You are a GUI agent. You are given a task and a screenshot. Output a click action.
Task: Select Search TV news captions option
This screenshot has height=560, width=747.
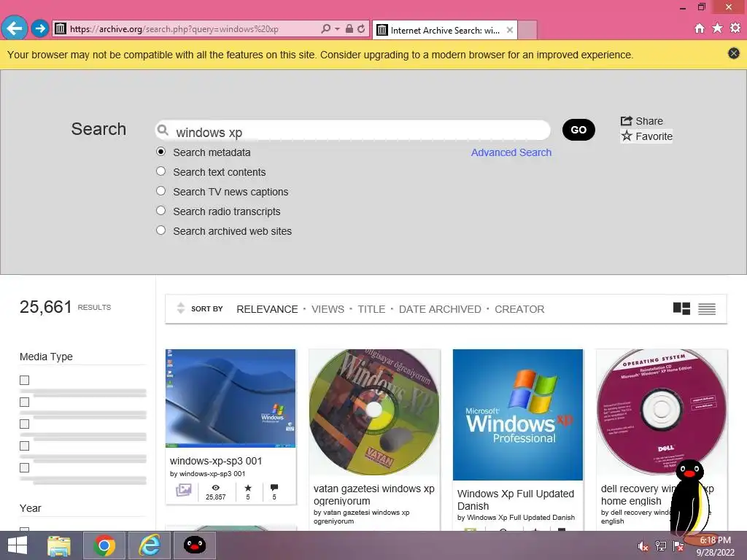pos(161,191)
